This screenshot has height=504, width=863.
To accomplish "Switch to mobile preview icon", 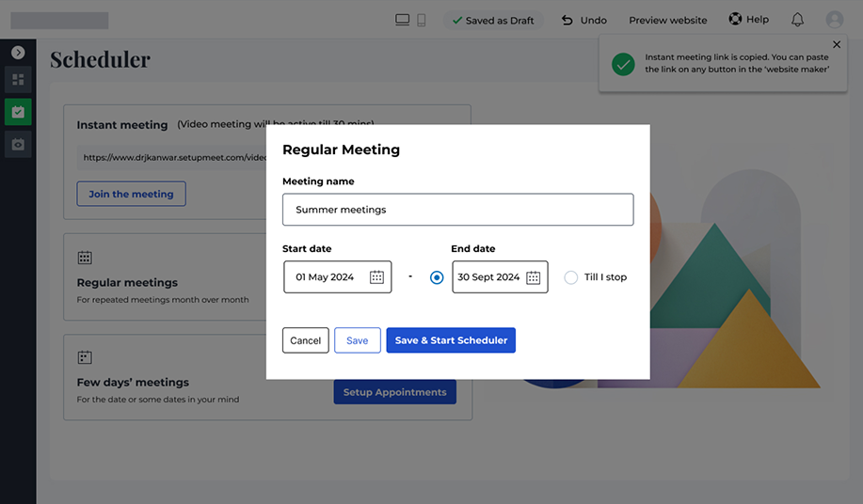I will tap(421, 20).
